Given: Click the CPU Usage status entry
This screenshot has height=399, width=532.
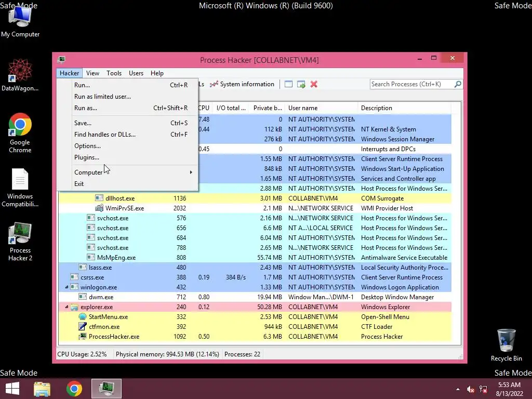Looking at the screenshot, I should (82, 354).
